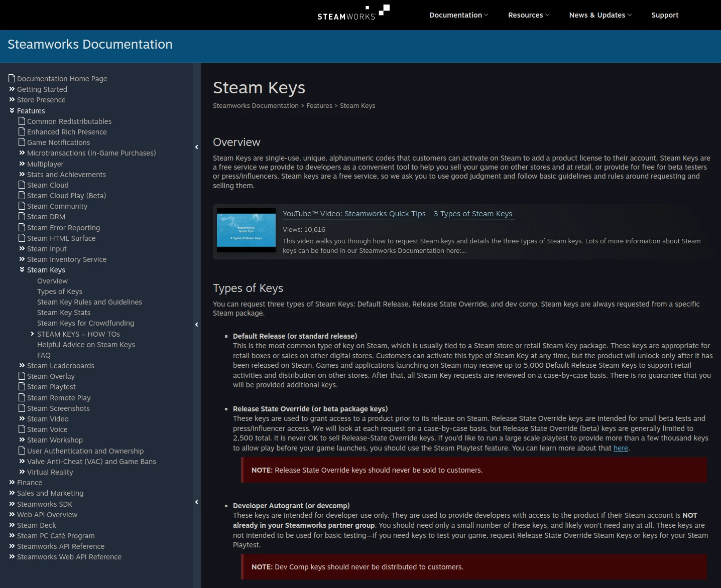Screen dimensions: 721x588
Task: Click the page icon beside Documentation Home Page
Action: 12,78
